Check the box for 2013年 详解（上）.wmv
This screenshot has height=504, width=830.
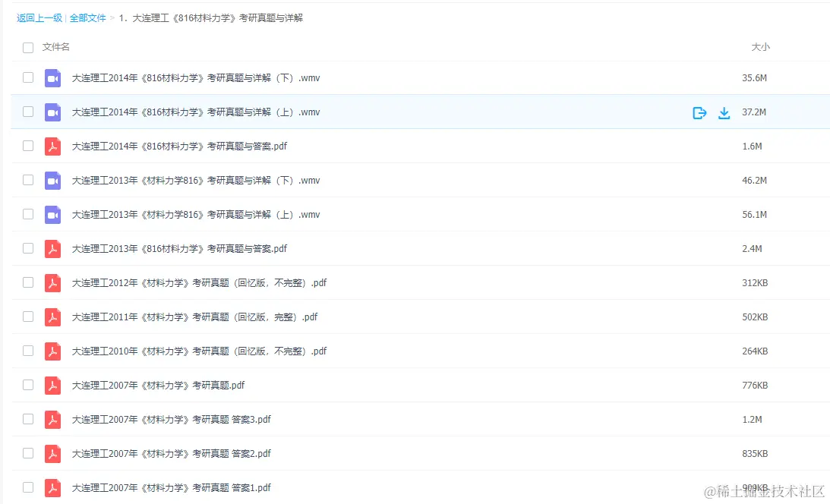coord(28,214)
